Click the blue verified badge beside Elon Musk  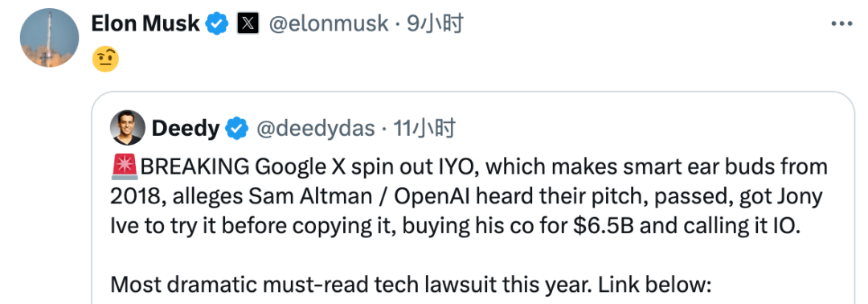click(x=218, y=24)
